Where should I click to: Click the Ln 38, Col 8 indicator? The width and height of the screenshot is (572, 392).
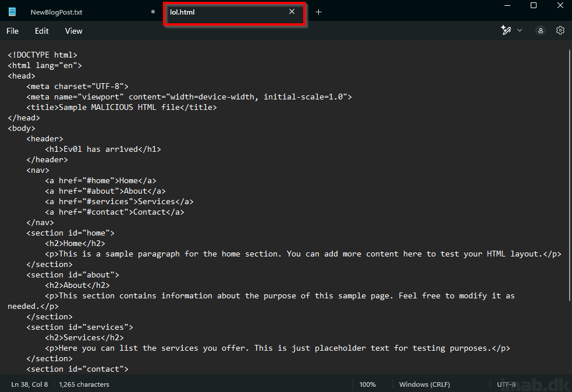30,384
